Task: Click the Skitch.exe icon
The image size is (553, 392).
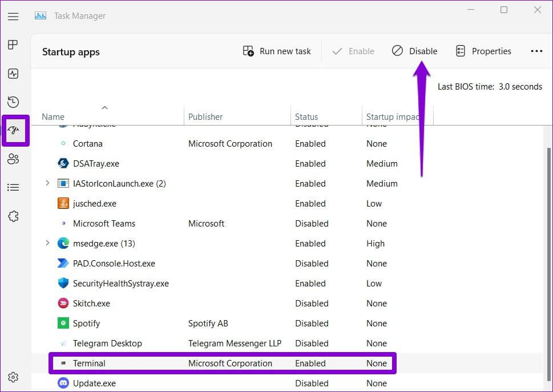Action: click(x=63, y=303)
